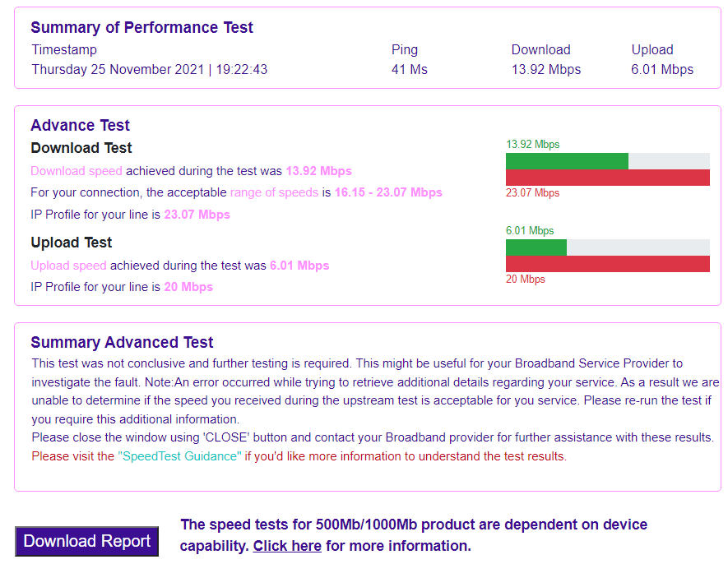The width and height of the screenshot is (728, 564).
Task: Open the 'Download speed' link
Action: point(76,170)
